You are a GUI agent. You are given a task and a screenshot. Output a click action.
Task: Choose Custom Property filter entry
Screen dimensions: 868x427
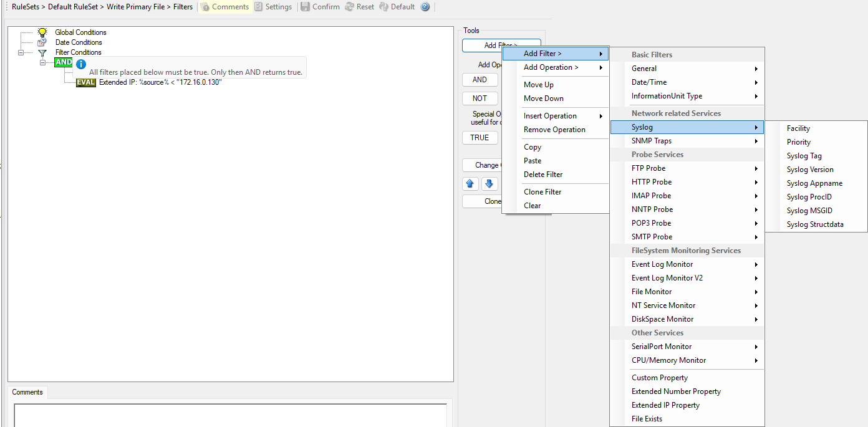tap(687, 378)
